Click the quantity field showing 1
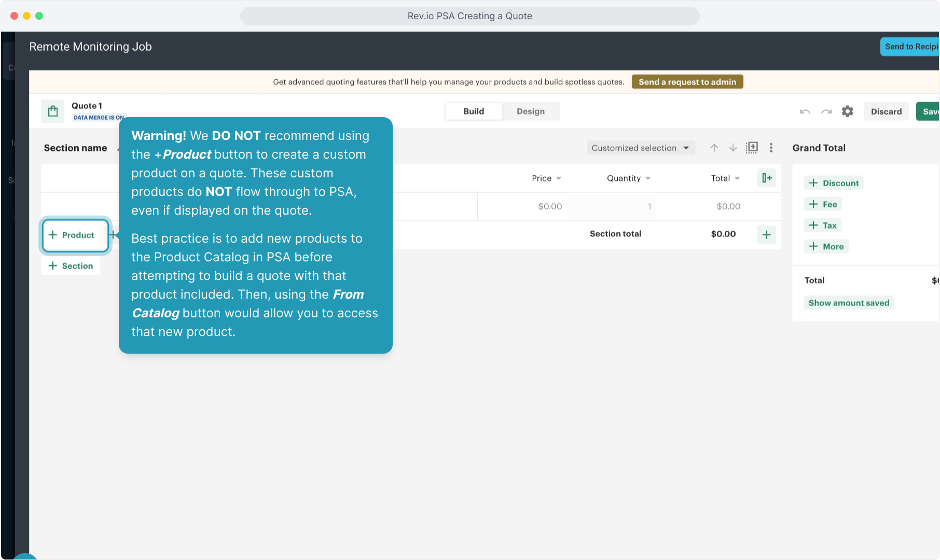Screen dimensions: 940x560 click(612, 206)
